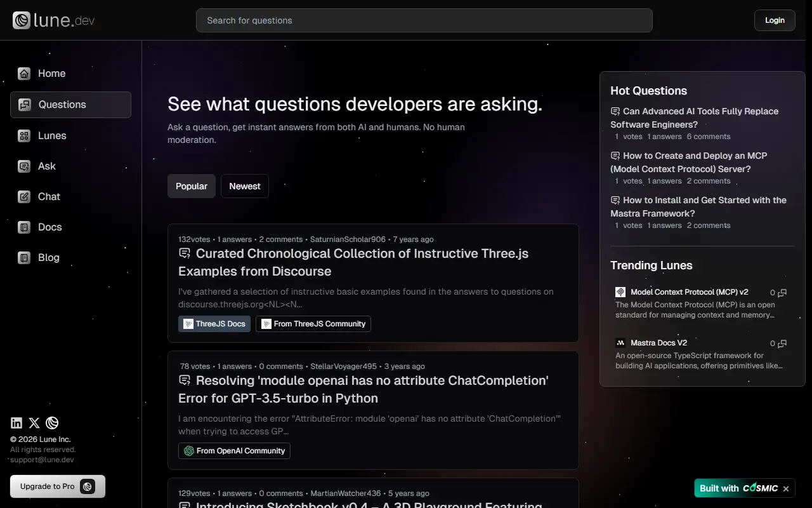The image size is (812, 508).
Task: Click the Three.js question description excerpt
Action: (x=366, y=298)
